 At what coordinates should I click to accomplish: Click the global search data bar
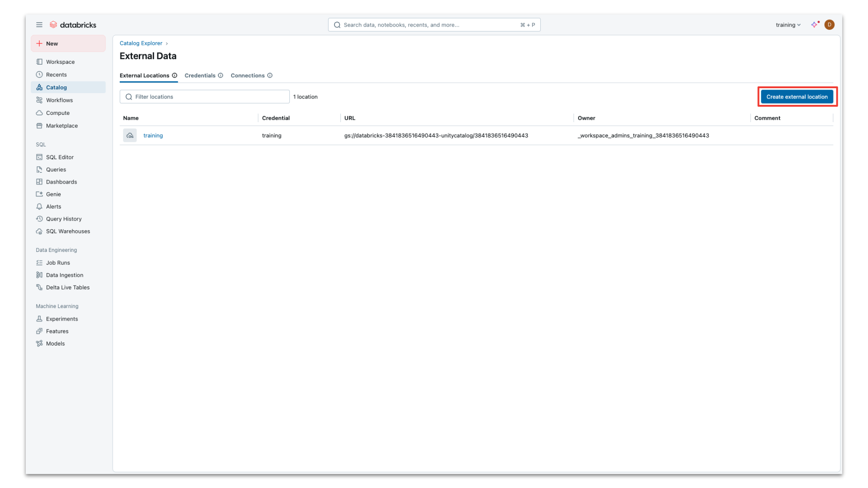coord(434,25)
